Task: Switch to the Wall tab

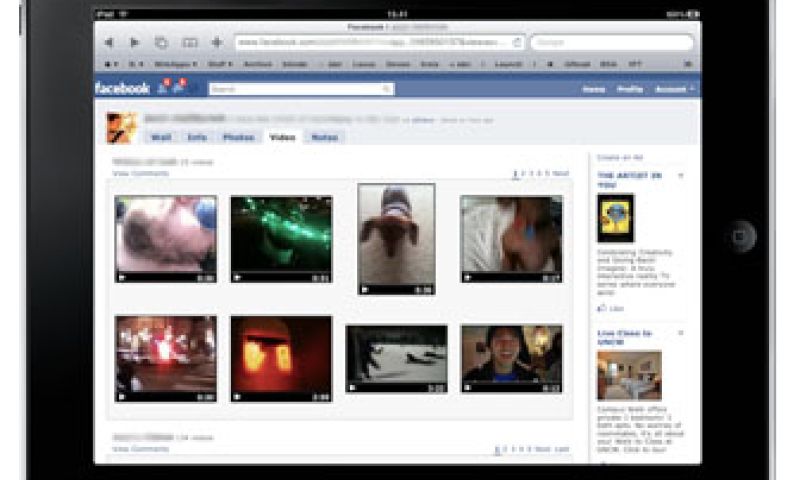Action: point(161,137)
